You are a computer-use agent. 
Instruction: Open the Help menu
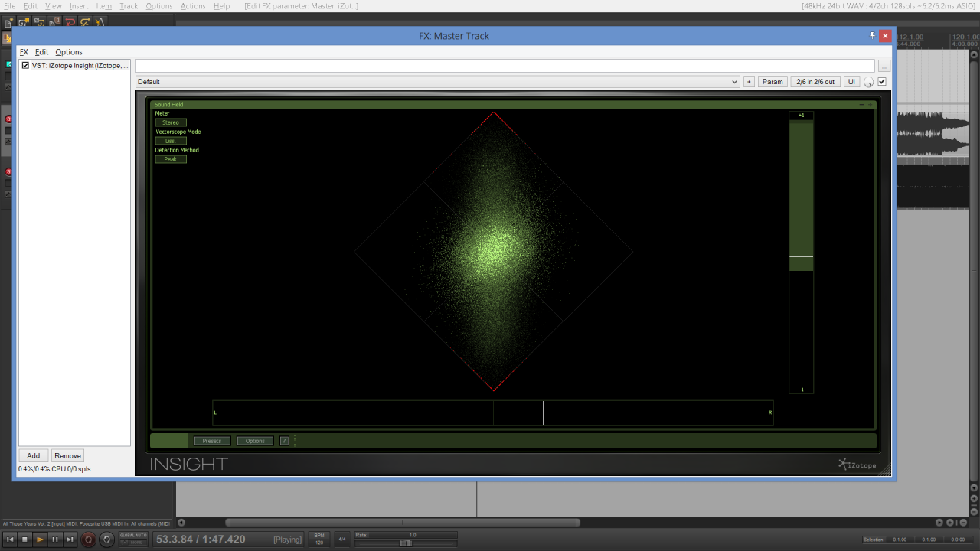point(221,6)
